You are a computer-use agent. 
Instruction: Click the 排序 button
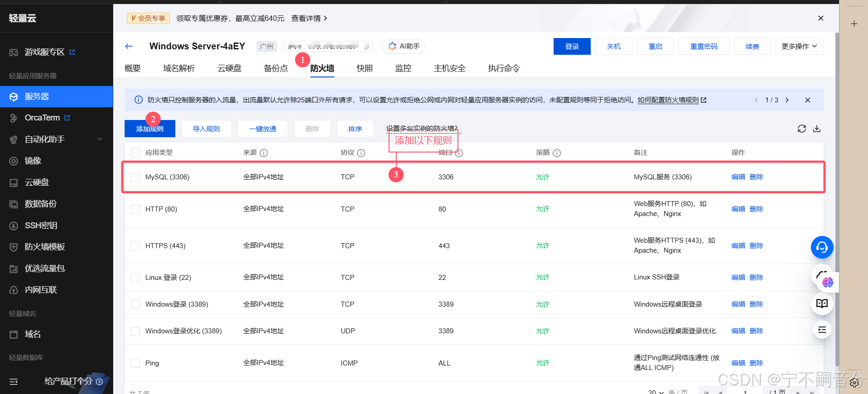355,129
